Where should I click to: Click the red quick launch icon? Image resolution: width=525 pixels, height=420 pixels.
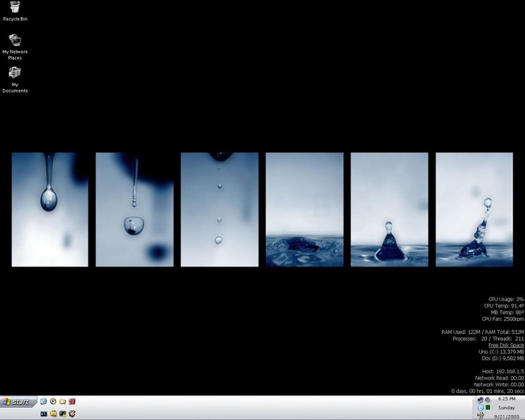point(72,401)
